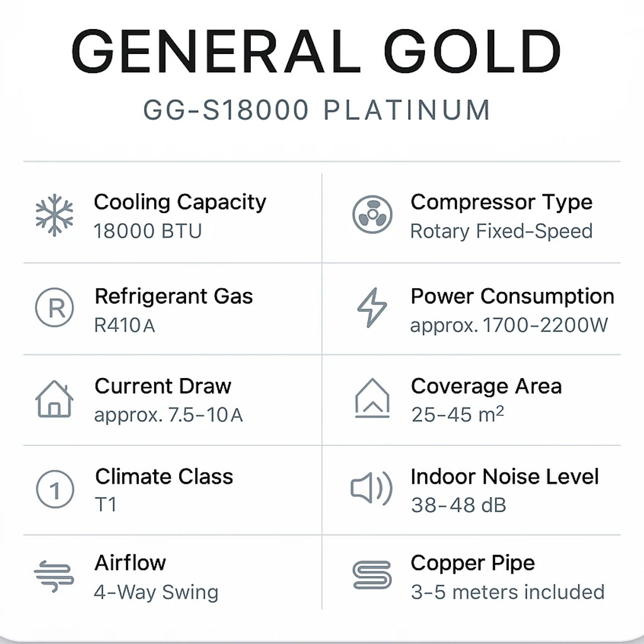Click the GG-S18000 PLATINUM model name
Image resolution: width=644 pixels, height=644 pixels.
[x=316, y=111]
